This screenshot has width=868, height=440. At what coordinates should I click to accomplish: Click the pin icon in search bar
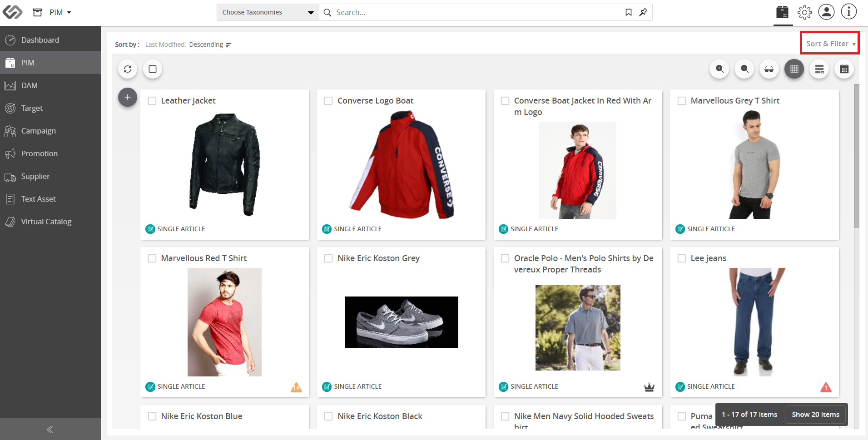click(643, 12)
